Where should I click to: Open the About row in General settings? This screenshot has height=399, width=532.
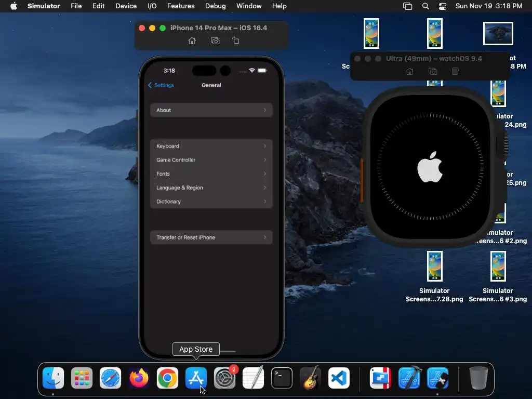pyautogui.click(x=211, y=110)
